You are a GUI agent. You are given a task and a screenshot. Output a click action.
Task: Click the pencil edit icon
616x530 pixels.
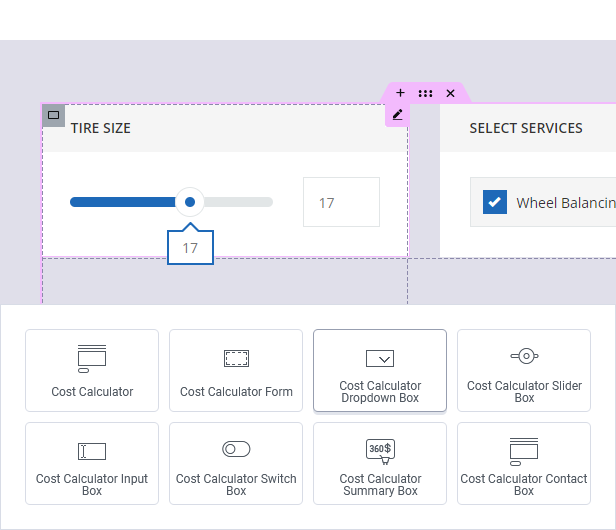pyautogui.click(x=397, y=115)
